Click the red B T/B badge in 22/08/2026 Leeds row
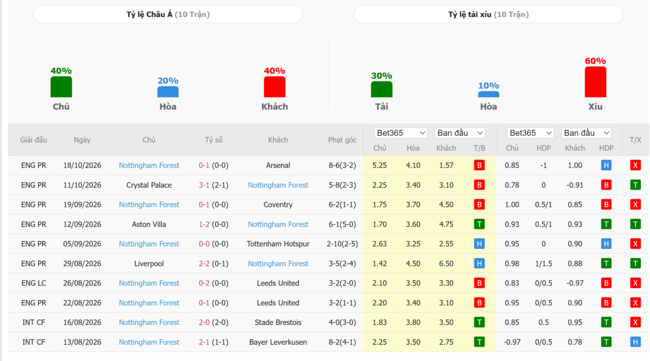650x361 pixels. [x=479, y=303]
